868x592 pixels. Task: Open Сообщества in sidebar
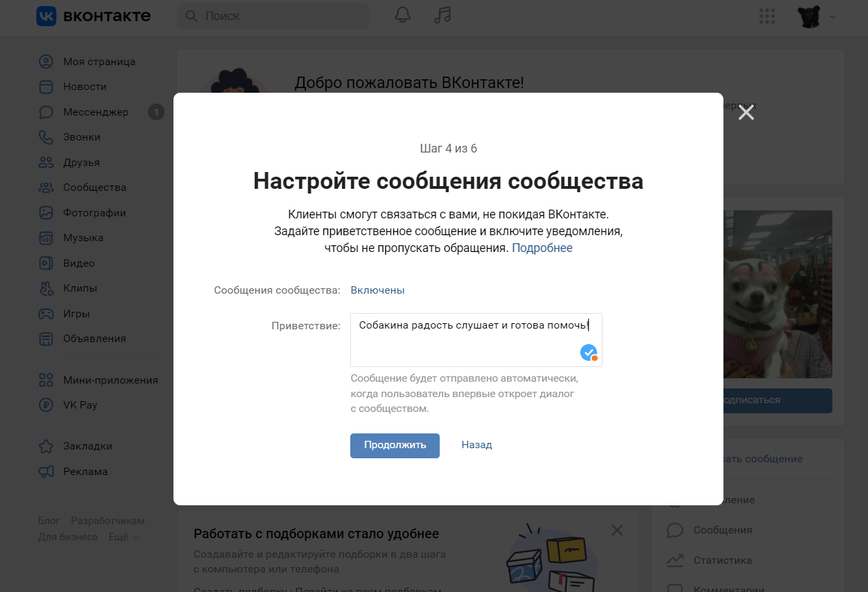[x=94, y=187]
